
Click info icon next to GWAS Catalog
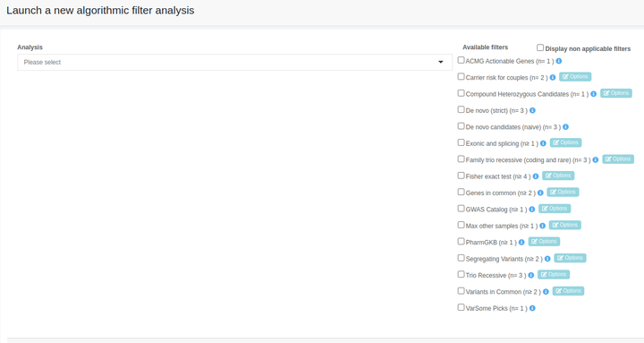pyautogui.click(x=532, y=209)
